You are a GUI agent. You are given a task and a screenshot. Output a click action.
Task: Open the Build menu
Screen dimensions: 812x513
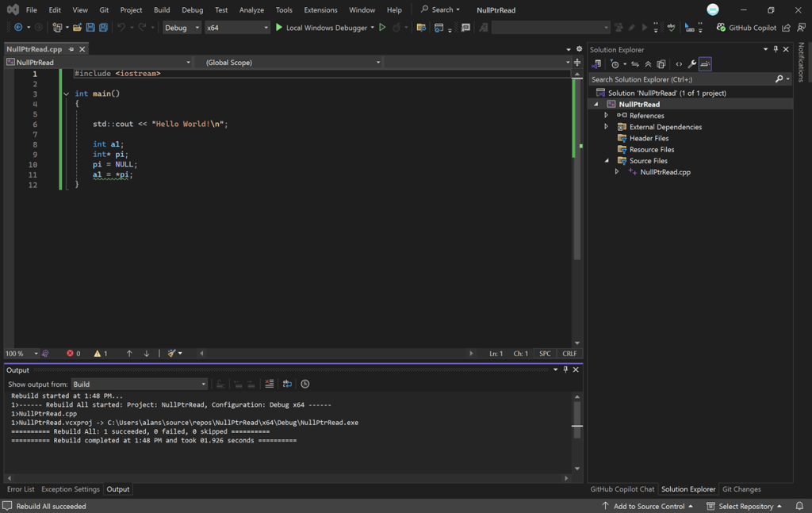(x=162, y=10)
